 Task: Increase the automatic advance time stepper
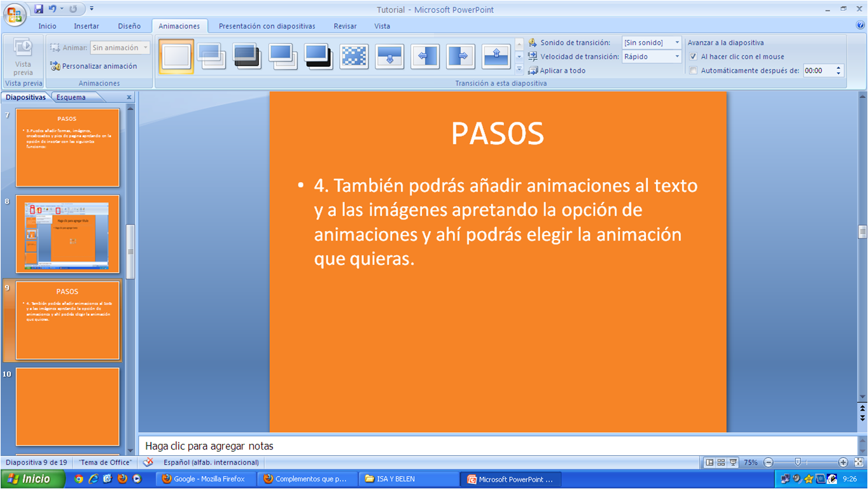[x=839, y=68]
